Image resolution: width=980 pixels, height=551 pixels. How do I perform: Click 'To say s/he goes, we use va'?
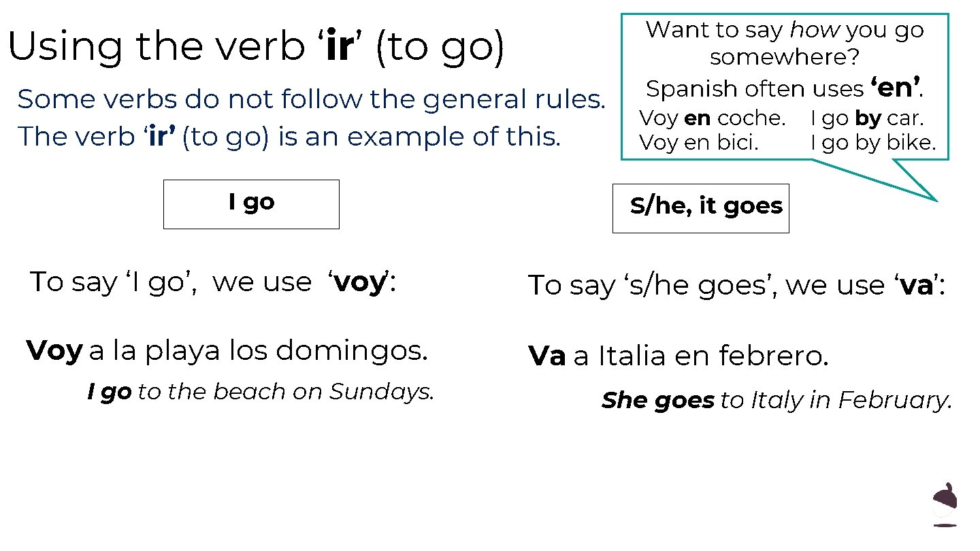pos(736,286)
